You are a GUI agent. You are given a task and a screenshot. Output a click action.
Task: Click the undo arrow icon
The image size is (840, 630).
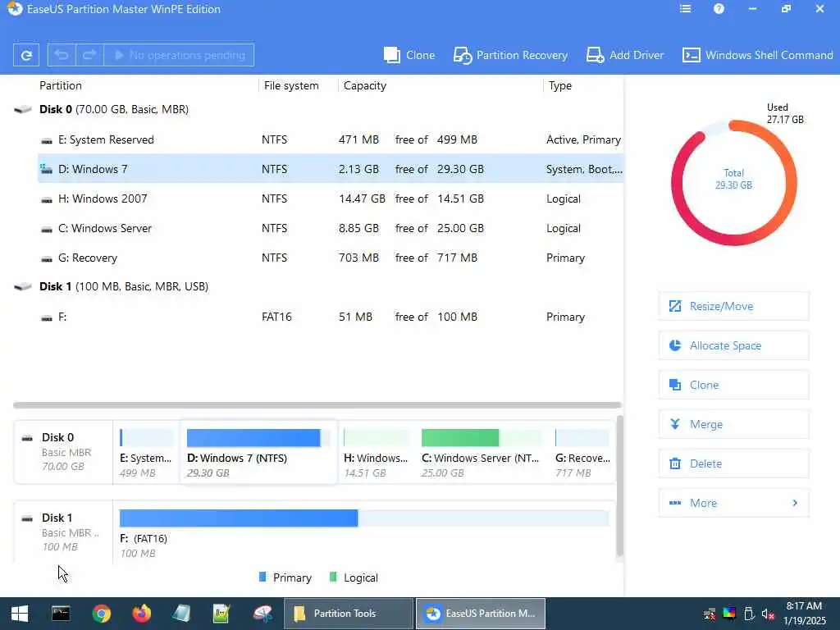62,55
